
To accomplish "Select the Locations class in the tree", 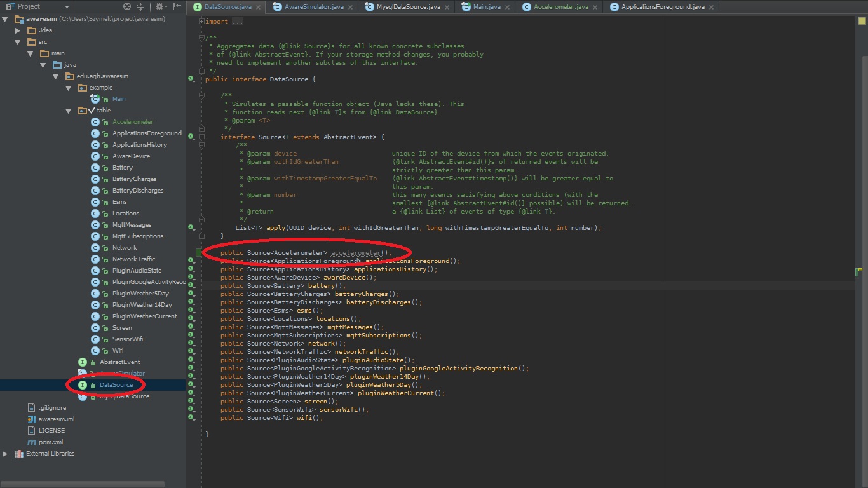I will (125, 213).
